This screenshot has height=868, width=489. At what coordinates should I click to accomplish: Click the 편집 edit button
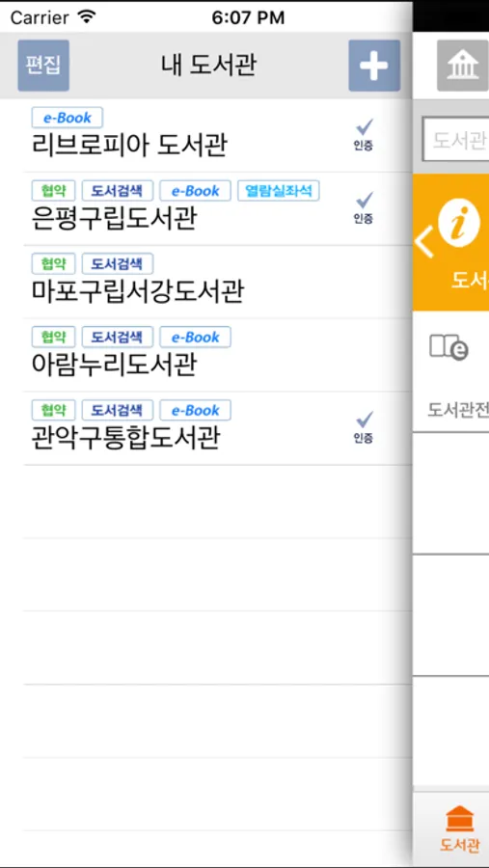tap(43, 66)
